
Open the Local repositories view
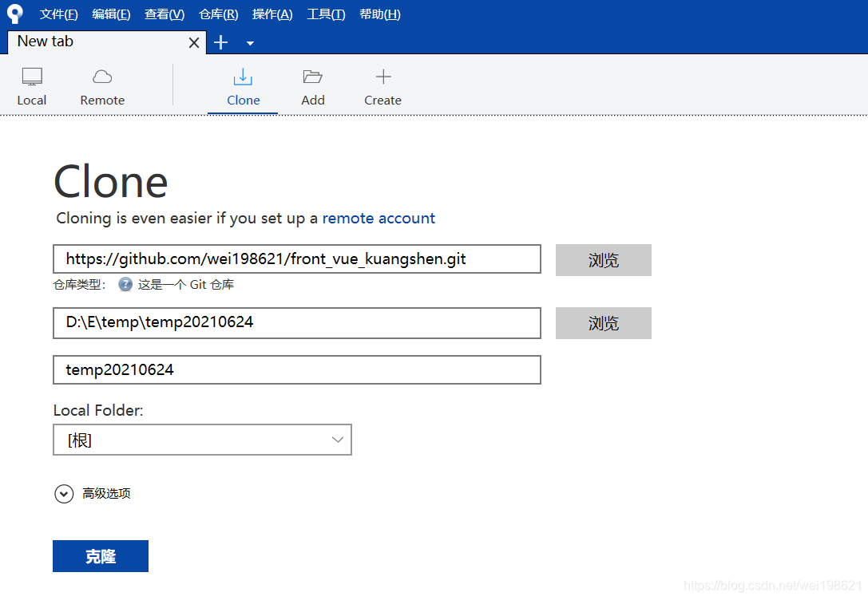tap(32, 86)
